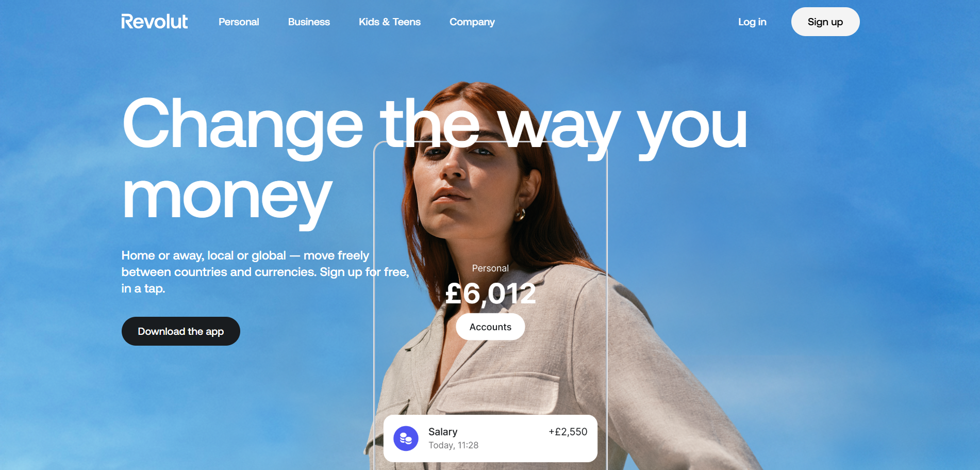Open the Accounts pill button
Screen dimensions: 980x470
coord(490,327)
